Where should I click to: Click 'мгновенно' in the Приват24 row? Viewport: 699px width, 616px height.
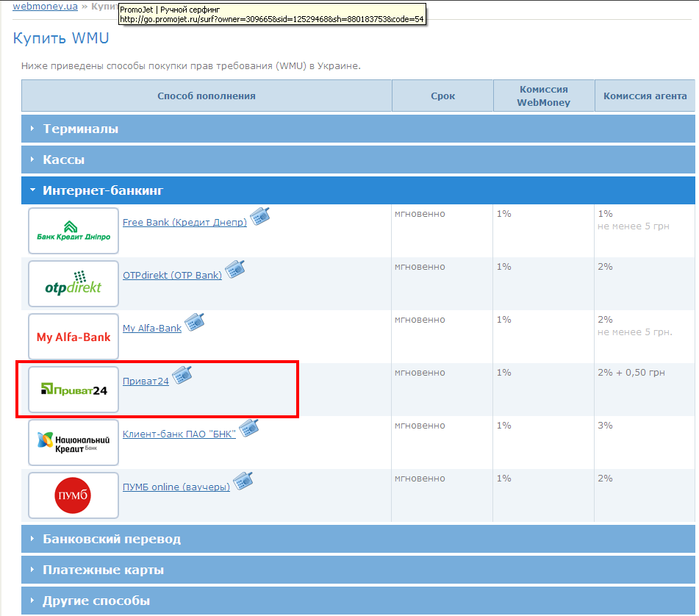pyautogui.click(x=420, y=373)
